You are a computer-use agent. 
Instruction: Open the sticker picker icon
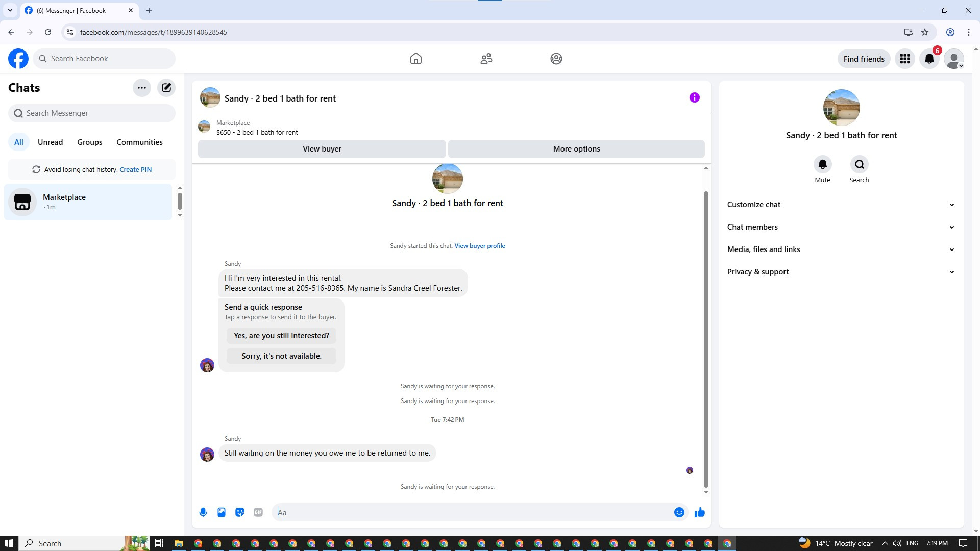240,512
